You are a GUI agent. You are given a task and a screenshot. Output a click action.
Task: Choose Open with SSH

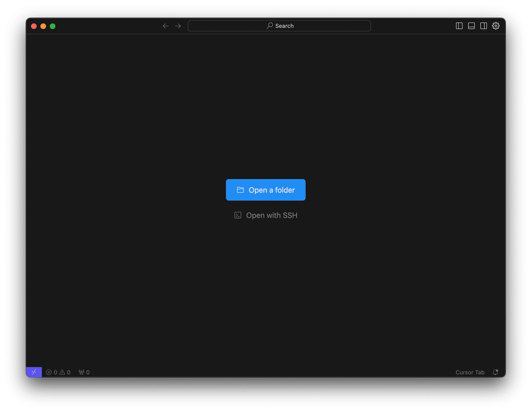(266, 215)
